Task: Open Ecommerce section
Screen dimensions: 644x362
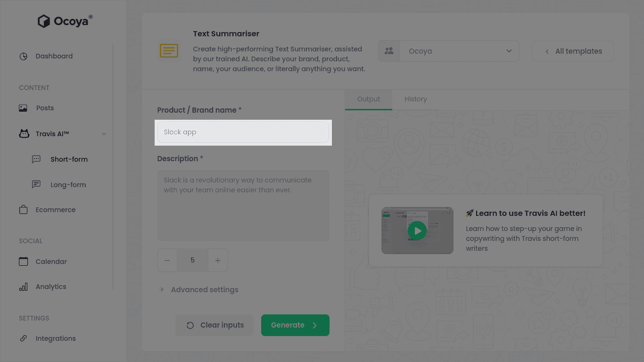Action: point(56,210)
